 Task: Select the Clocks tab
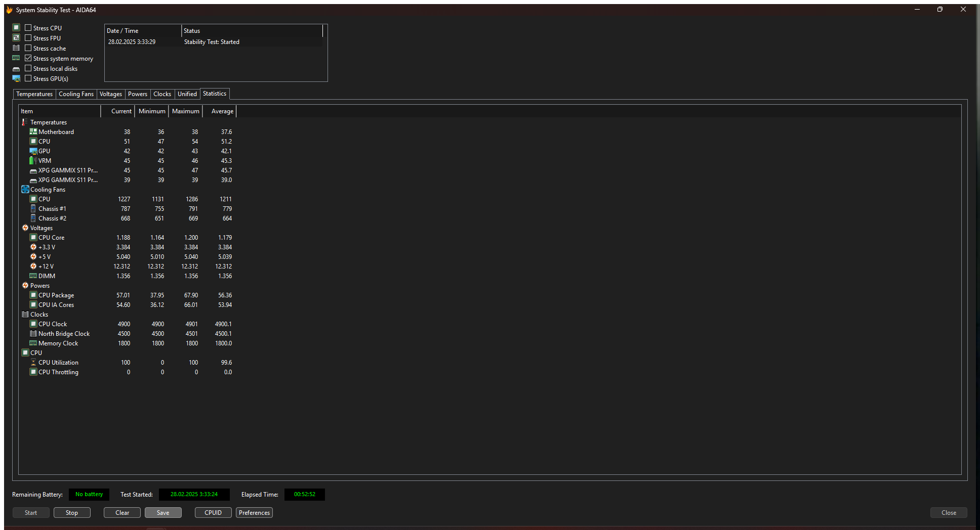click(x=162, y=94)
